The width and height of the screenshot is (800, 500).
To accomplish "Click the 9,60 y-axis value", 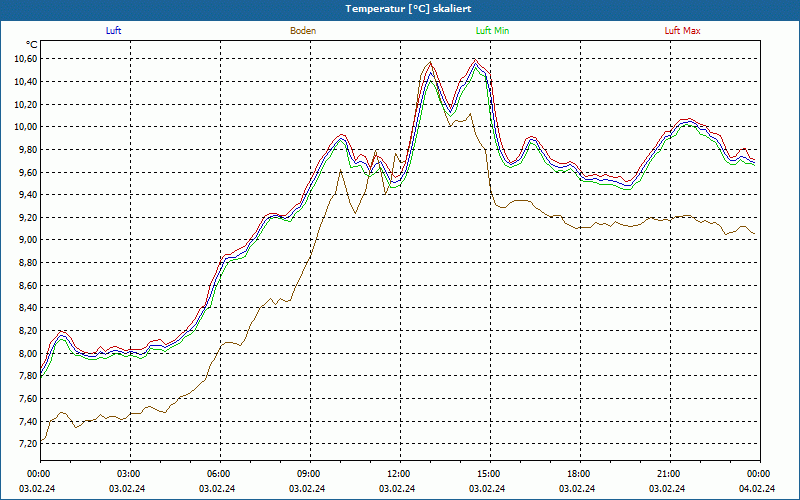I will 28,172.
